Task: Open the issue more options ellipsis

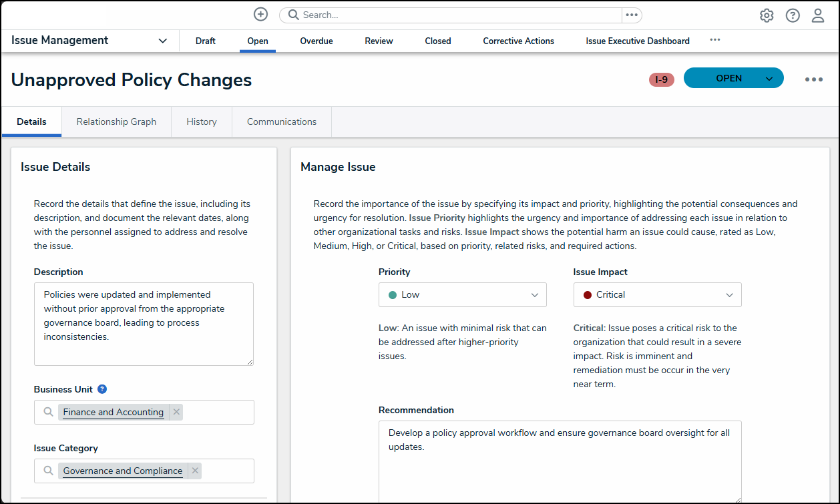Action: (x=814, y=79)
